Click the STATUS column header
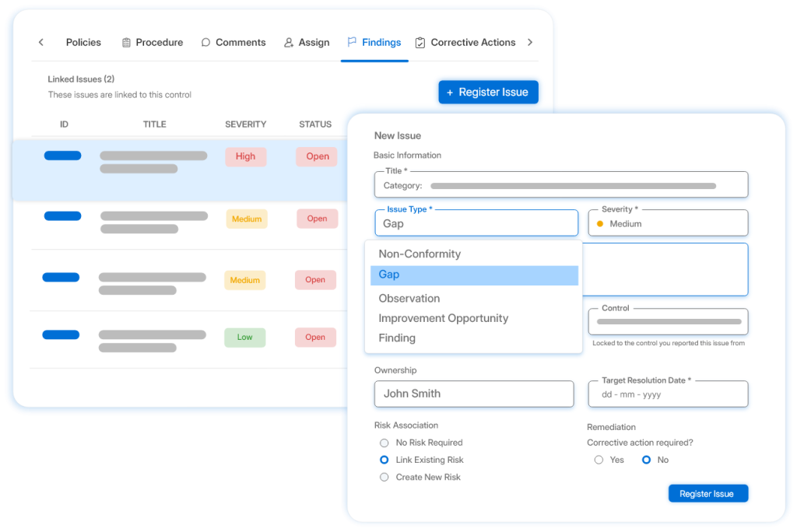Image resolution: width=797 pixels, height=532 pixels. pos(315,124)
